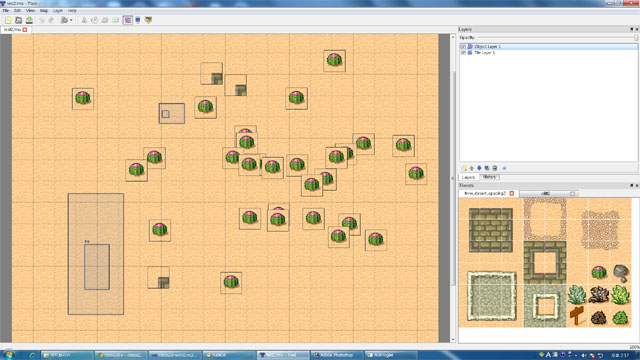
Task: Open the Help menu
Action: tap(72, 11)
